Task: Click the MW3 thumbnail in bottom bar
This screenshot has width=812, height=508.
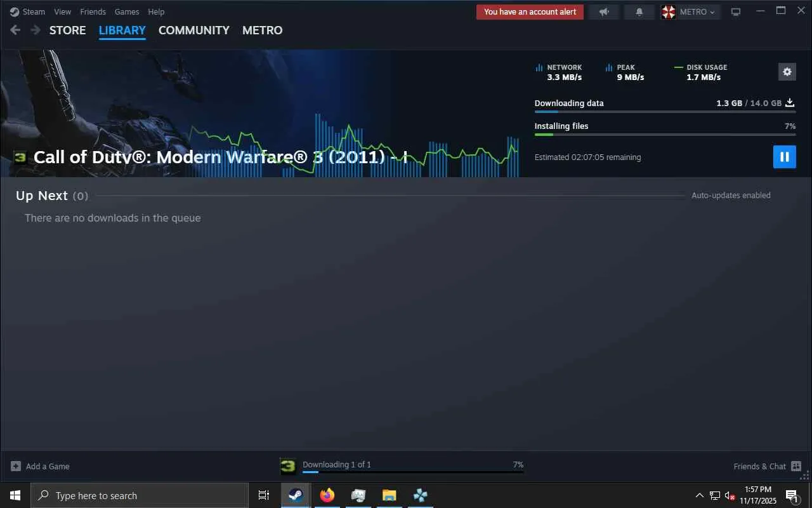Action: [x=288, y=467]
